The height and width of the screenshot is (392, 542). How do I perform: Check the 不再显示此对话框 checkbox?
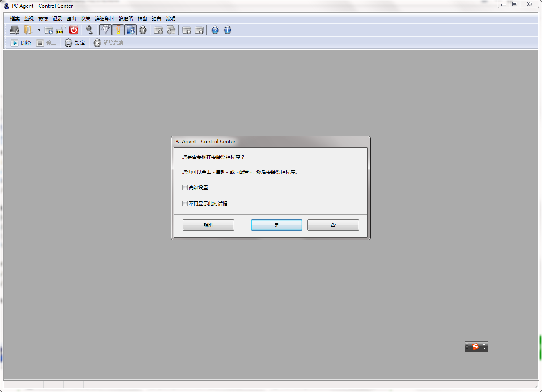coord(185,204)
